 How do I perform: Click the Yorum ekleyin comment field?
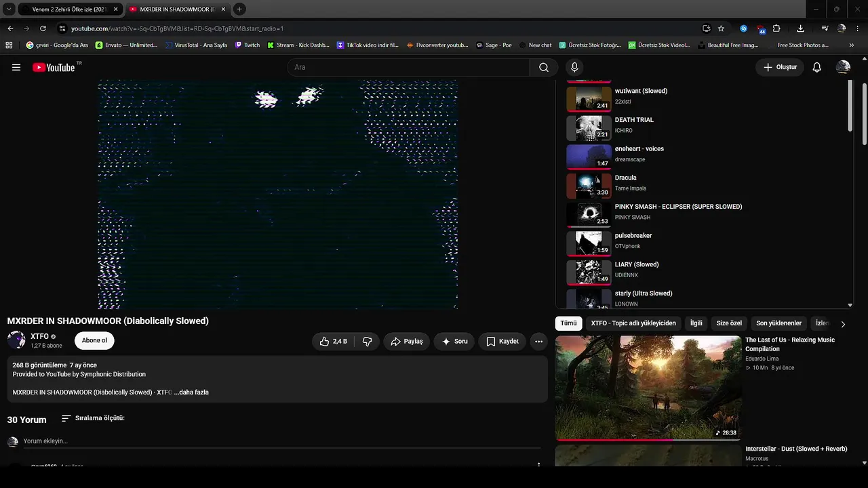click(281, 441)
